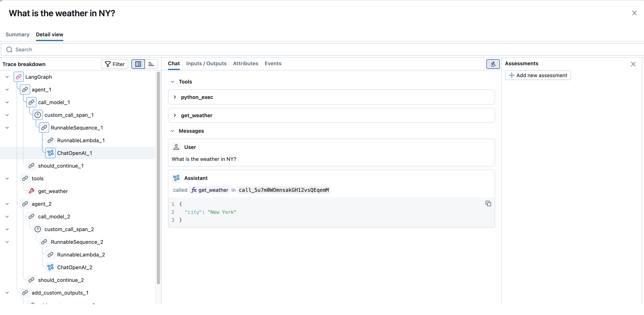644x315 pixels.
Task: Toggle the assessments panel gavel button
Action: (x=493, y=64)
